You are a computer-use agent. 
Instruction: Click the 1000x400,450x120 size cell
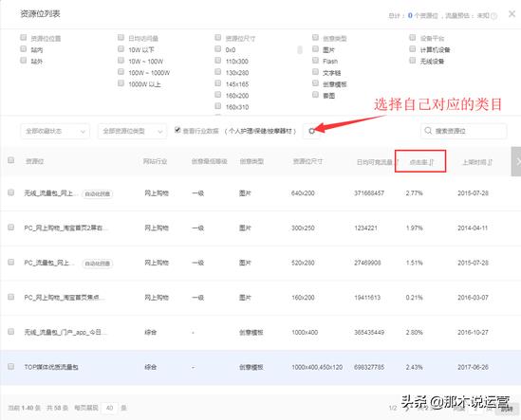(x=317, y=367)
